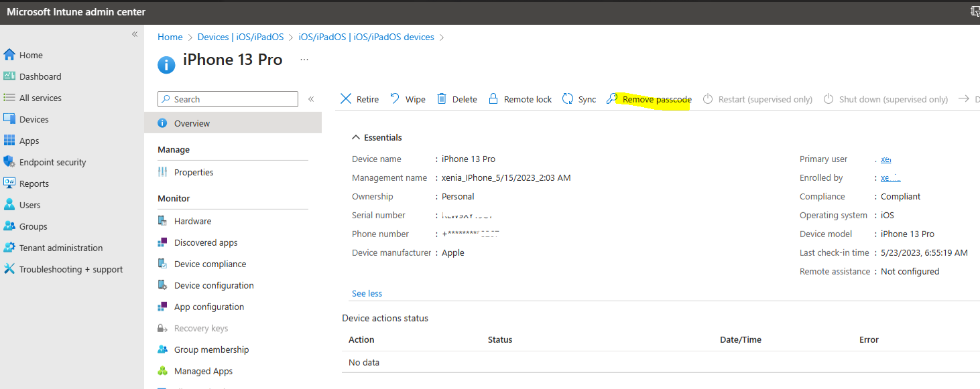Click the Home icon in left sidebar
980x389 pixels.
pyautogui.click(x=9, y=55)
